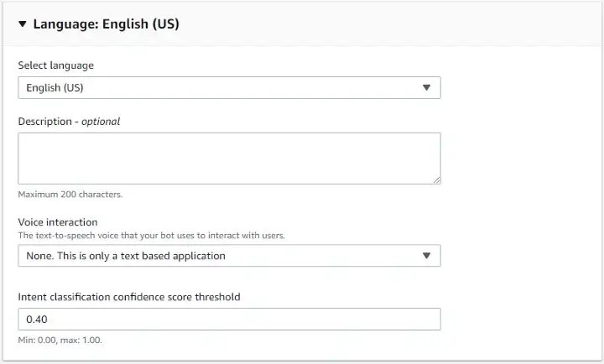Focus the Description text area
Screen dimensions: 604x364
(x=229, y=158)
